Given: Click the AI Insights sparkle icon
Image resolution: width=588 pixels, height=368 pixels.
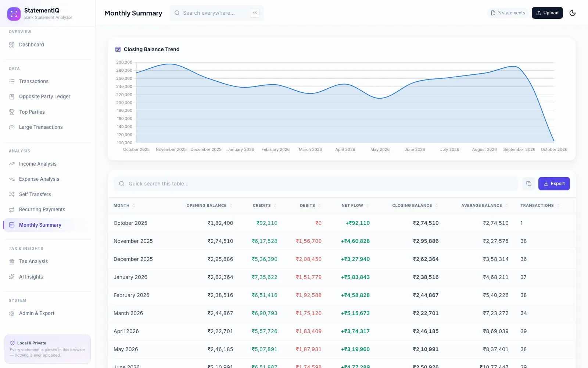Looking at the screenshot, I should tap(12, 277).
